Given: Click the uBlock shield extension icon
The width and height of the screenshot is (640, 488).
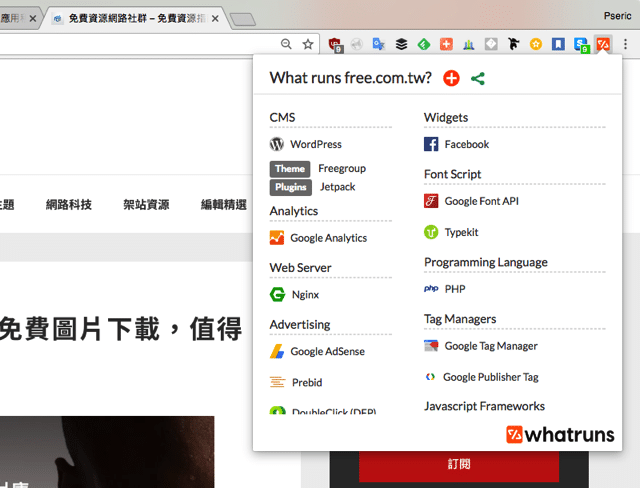Looking at the screenshot, I should 335,44.
